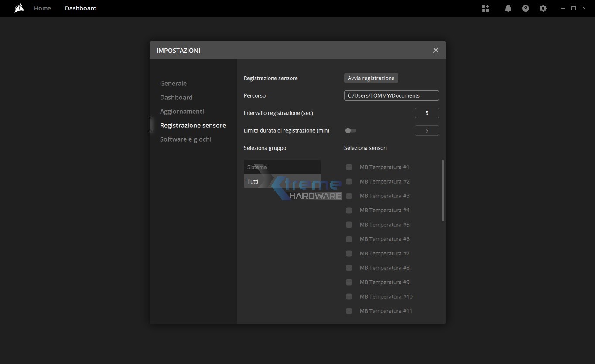Screen dimensions: 595x364
Task: Check the MB Temperatura #1 checkbox
Action: coord(349,167)
